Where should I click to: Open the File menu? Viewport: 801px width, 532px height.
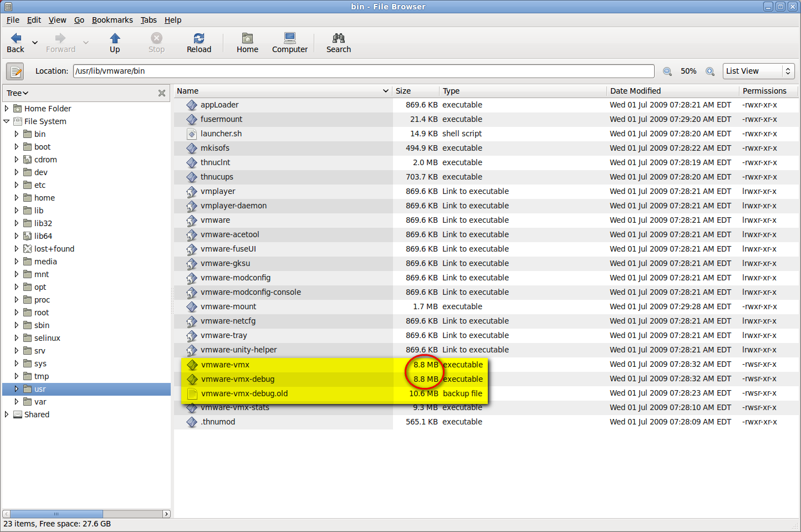(x=13, y=20)
